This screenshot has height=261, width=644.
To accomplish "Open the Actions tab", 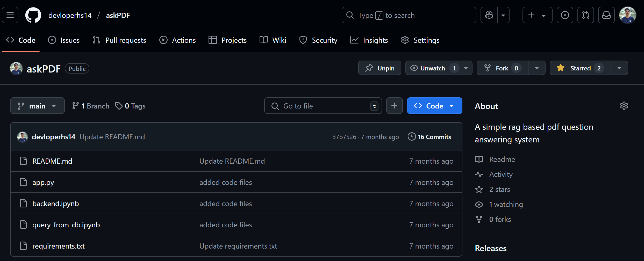I will [x=177, y=40].
